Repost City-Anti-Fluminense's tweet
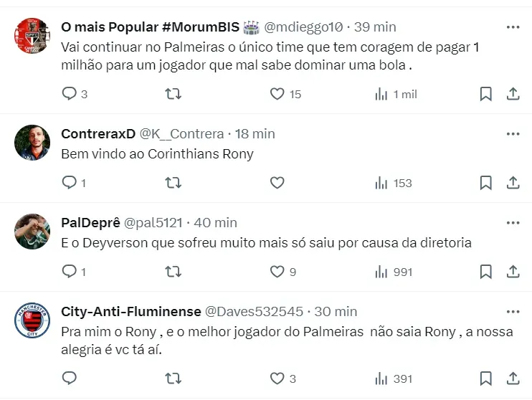 point(173,378)
